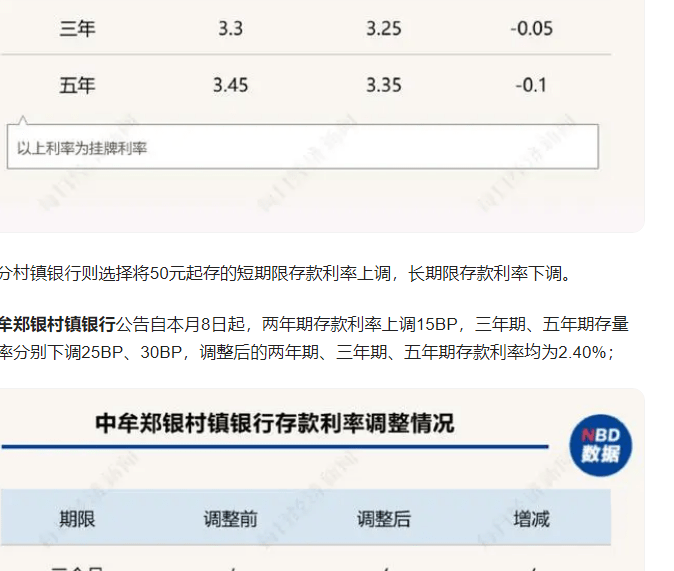
Task: Click the 五年 row label
Action: coord(77,85)
